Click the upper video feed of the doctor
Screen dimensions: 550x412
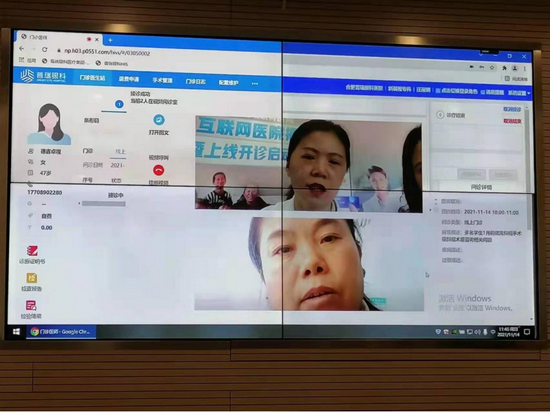pos(309,164)
